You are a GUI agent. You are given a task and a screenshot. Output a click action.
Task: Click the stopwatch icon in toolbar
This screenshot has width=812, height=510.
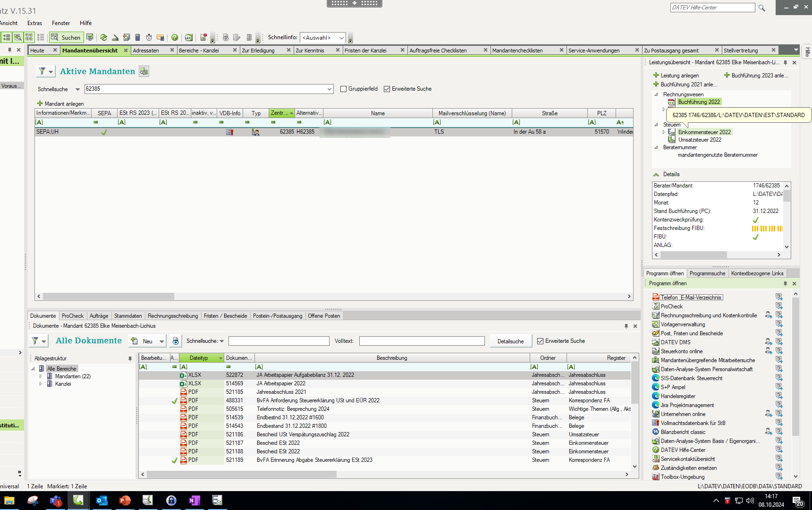[x=149, y=37]
